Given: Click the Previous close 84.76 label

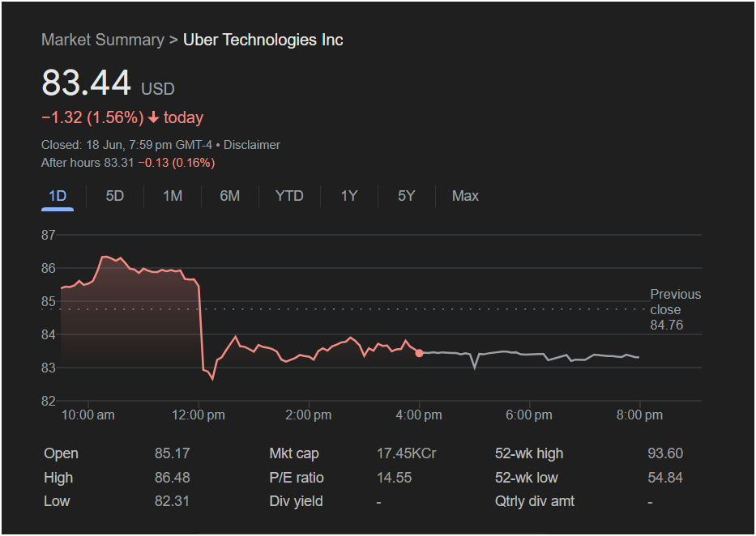Looking at the screenshot, I should point(676,309).
